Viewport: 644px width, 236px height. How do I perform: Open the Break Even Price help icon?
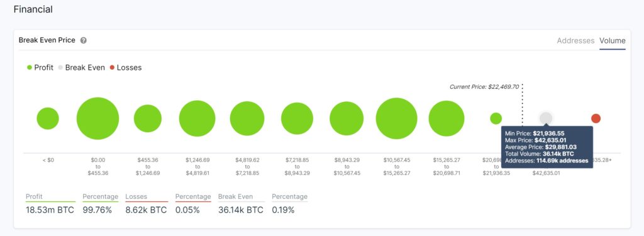(84, 40)
